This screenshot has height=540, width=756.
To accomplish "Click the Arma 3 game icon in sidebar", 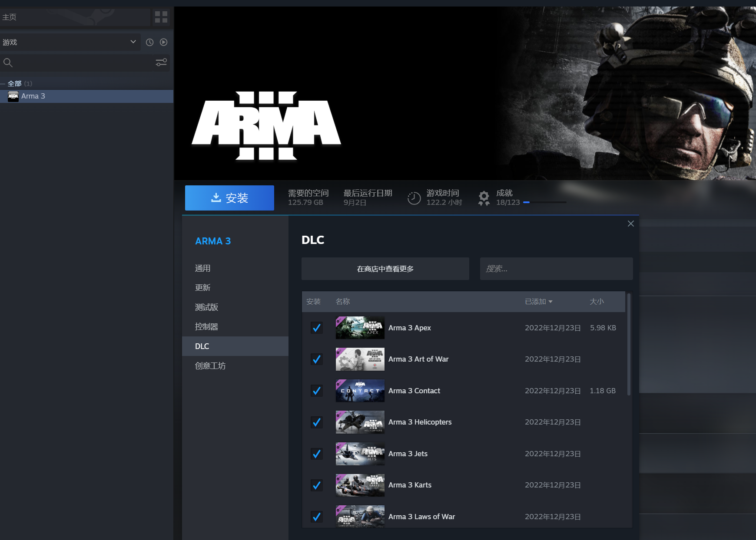I will [13, 96].
